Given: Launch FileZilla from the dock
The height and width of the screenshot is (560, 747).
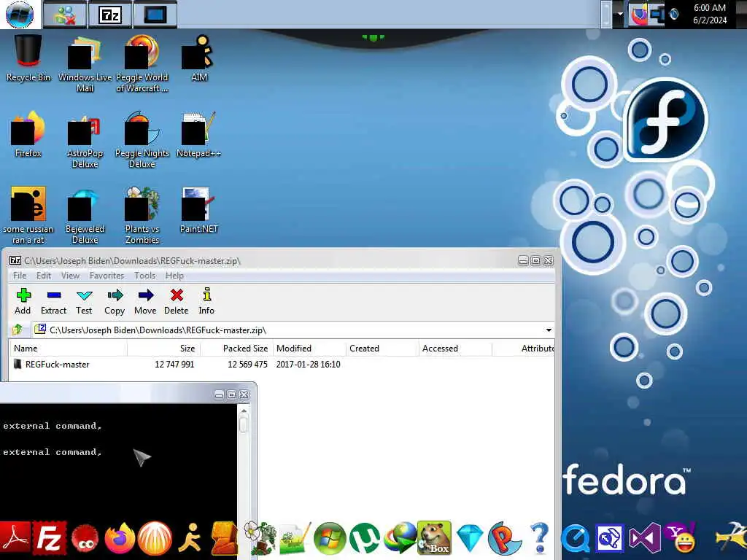Looking at the screenshot, I should (x=50, y=539).
